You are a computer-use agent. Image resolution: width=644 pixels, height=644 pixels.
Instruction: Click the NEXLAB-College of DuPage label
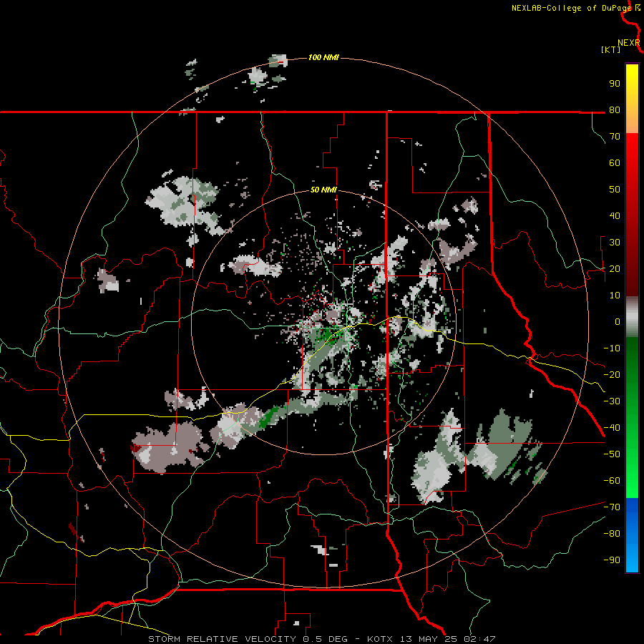click(x=572, y=8)
